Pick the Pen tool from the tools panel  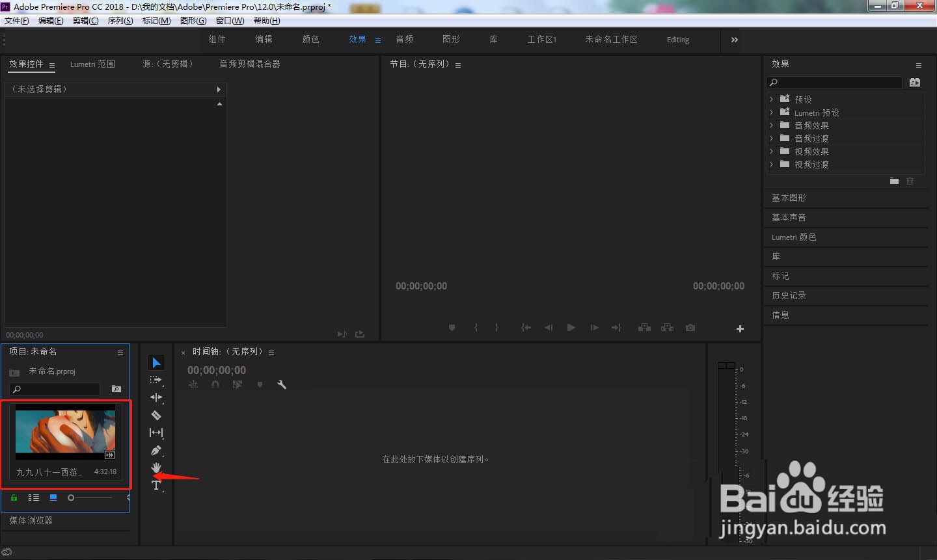(x=156, y=450)
